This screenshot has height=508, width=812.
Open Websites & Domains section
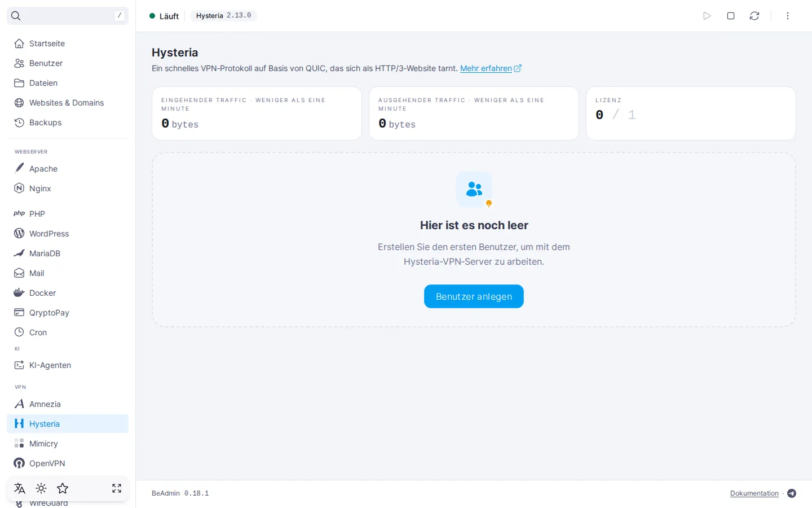[x=68, y=103]
